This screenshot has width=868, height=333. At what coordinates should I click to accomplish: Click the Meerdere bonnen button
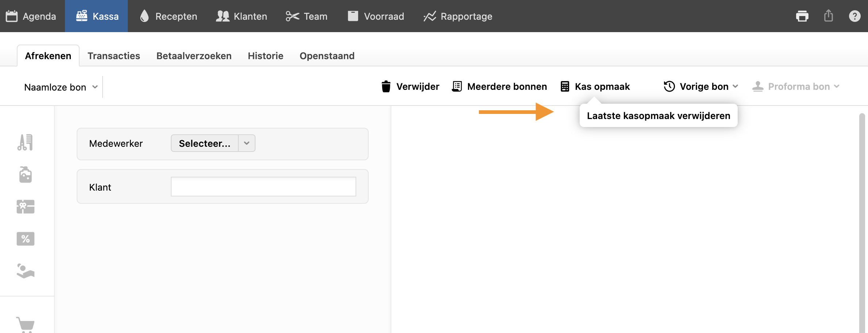499,87
